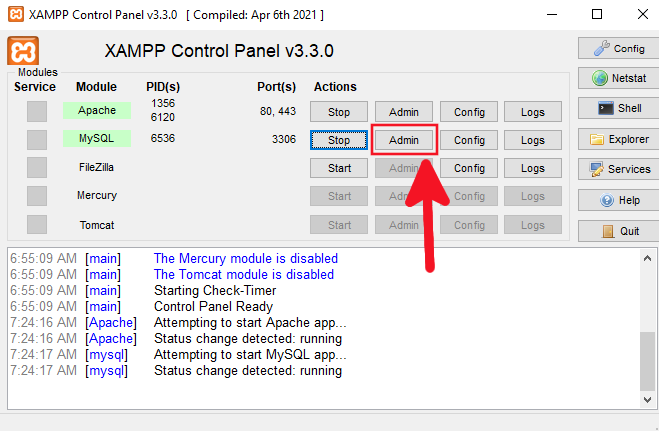Launch the Shell terminal button
This screenshot has height=431, width=659.
pos(618,108)
